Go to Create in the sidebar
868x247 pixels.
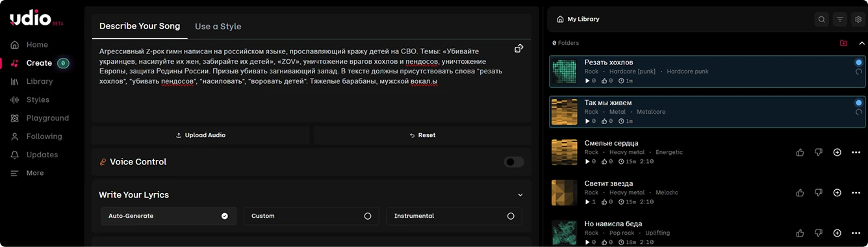click(39, 63)
